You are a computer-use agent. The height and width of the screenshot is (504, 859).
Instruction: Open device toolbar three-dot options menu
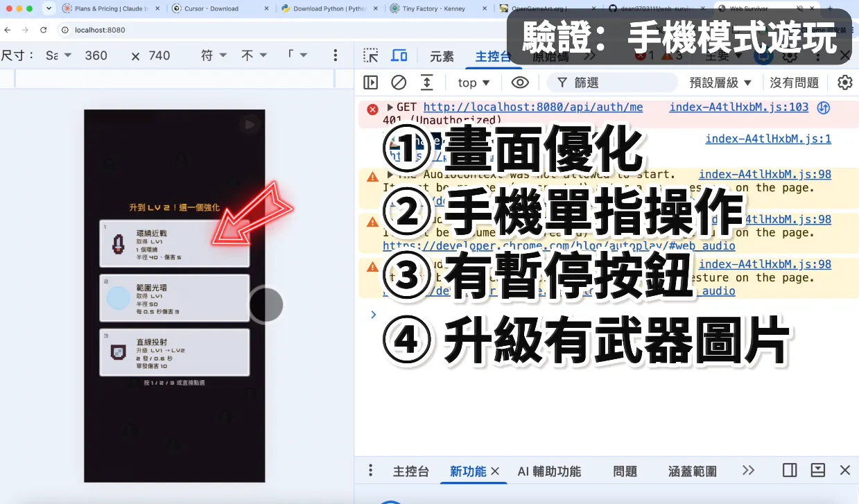tap(336, 55)
